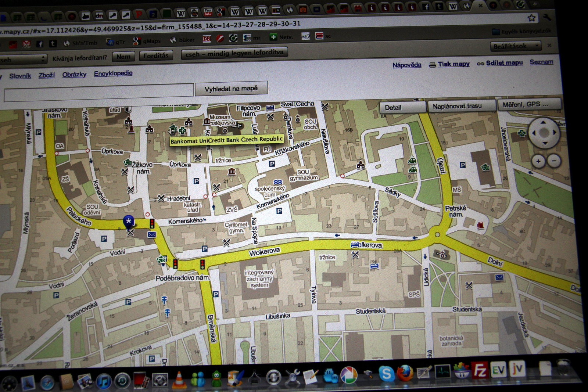Pan the map left with the navigation arrow

point(534,133)
